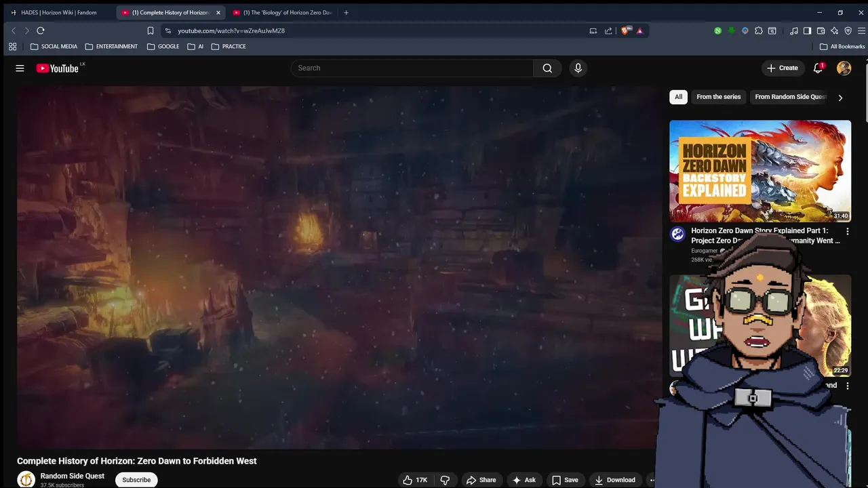868x488 pixels.
Task: Open the account avatar menu
Action: [x=844, y=68]
